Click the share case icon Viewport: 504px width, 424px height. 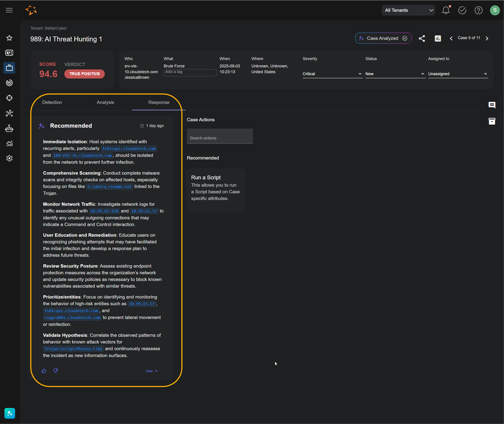pyautogui.click(x=422, y=38)
